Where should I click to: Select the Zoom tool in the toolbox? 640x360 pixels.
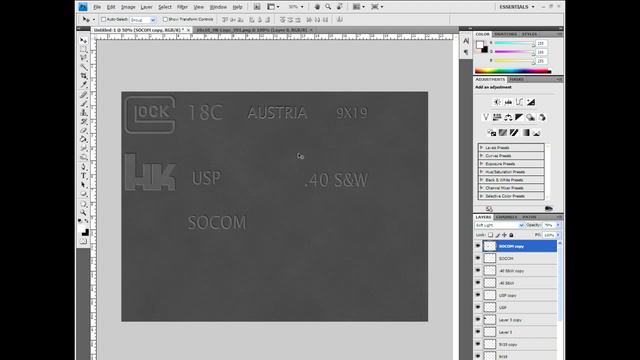[83, 213]
